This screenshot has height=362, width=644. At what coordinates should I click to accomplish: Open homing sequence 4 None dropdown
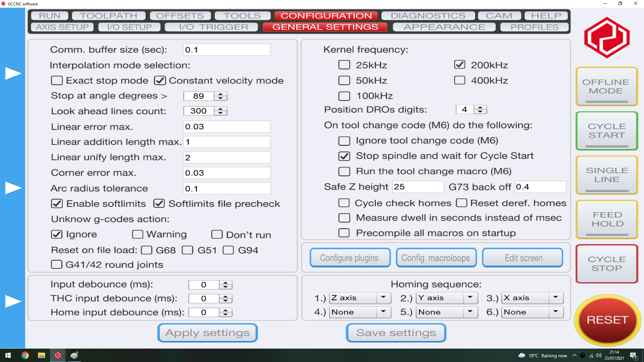[383, 312]
